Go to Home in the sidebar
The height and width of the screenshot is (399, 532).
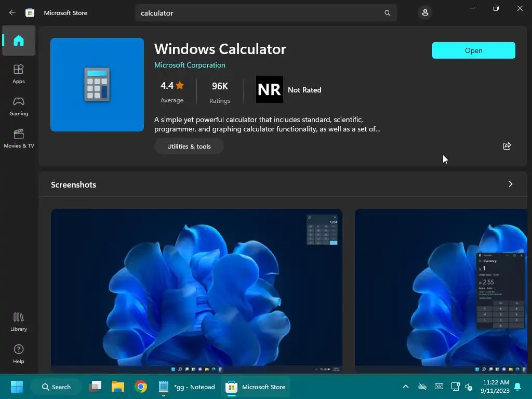pyautogui.click(x=19, y=41)
